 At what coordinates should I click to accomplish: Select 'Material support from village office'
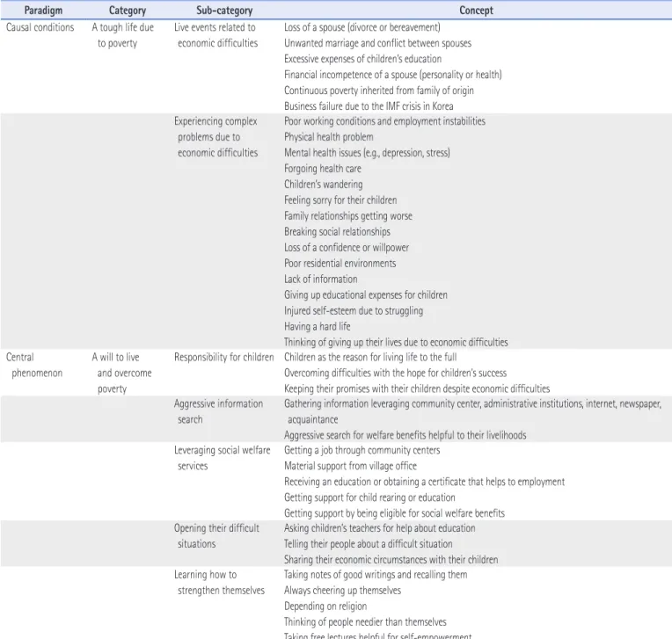click(350, 467)
